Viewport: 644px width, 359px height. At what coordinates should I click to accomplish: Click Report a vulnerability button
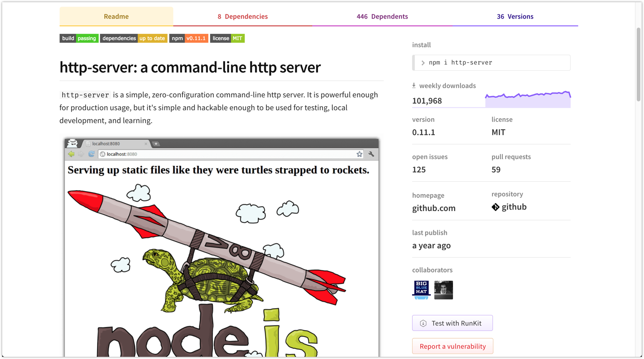453,346
